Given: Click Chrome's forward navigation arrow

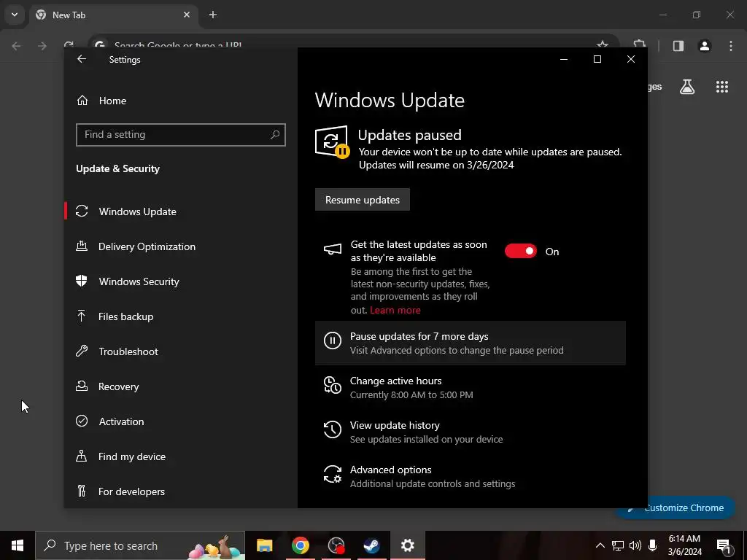Looking at the screenshot, I should [42, 46].
